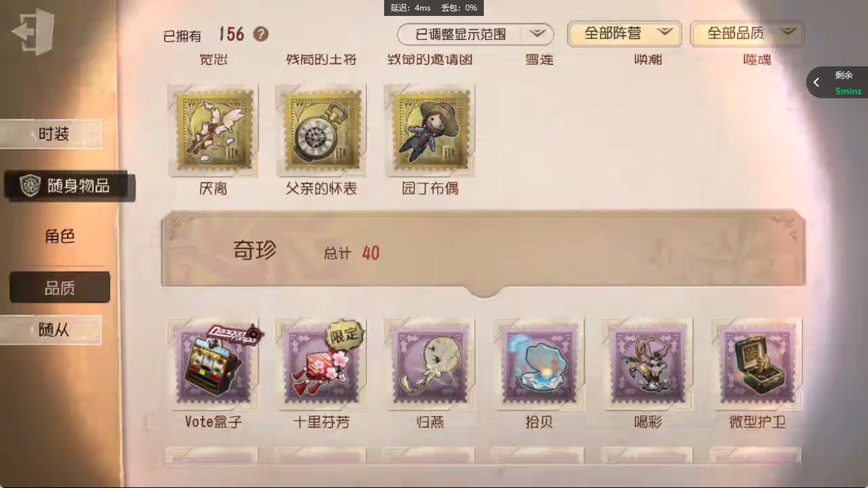Click the exit door icon
Viewport: 868px width, 488px height.
33,32
